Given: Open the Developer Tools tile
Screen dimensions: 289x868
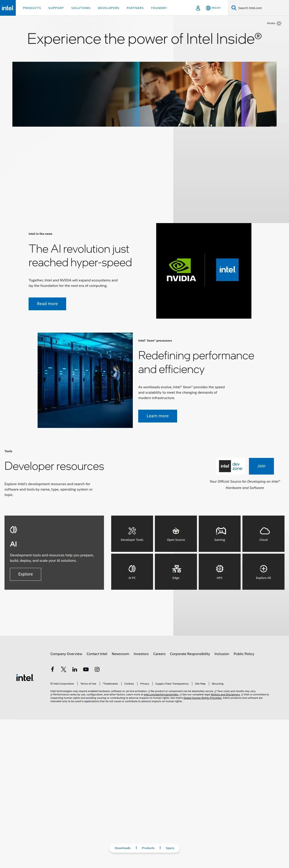Looking at the screenshot, I should (x=132, y=533).
